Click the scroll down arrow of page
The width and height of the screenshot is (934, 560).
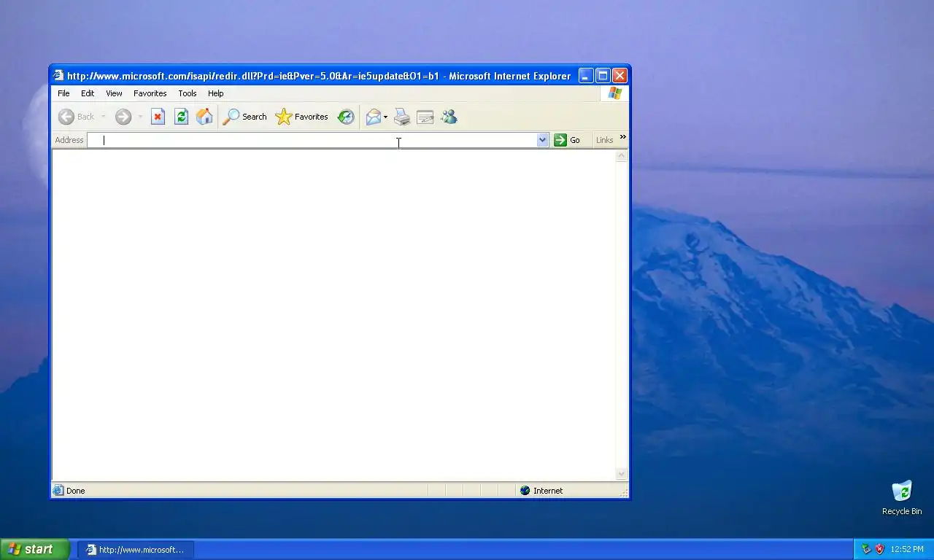pyautogui.click(x=622, y=474)
